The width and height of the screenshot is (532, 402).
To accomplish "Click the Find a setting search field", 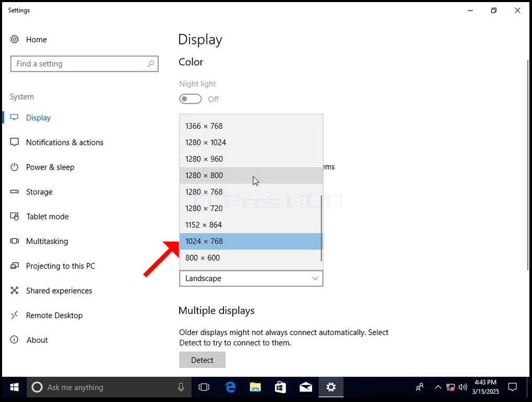I will coord(84,64).
